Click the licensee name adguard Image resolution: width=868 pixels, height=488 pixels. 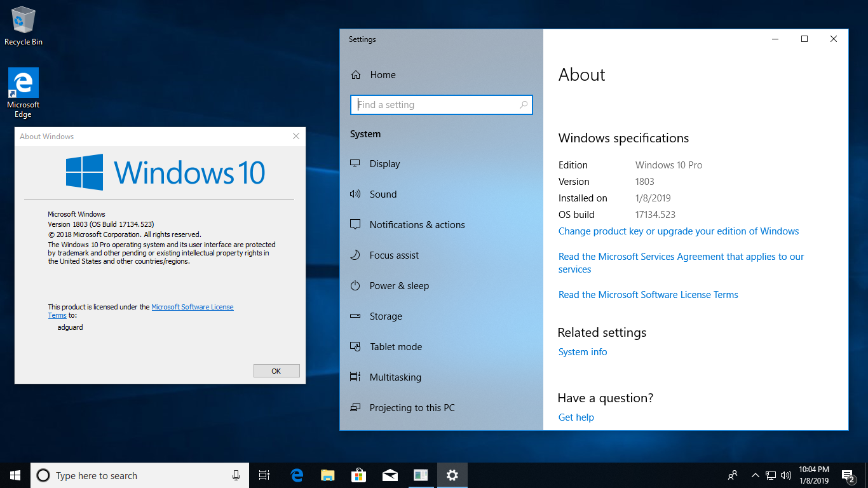pyautogui.click(x=70, y=327)
